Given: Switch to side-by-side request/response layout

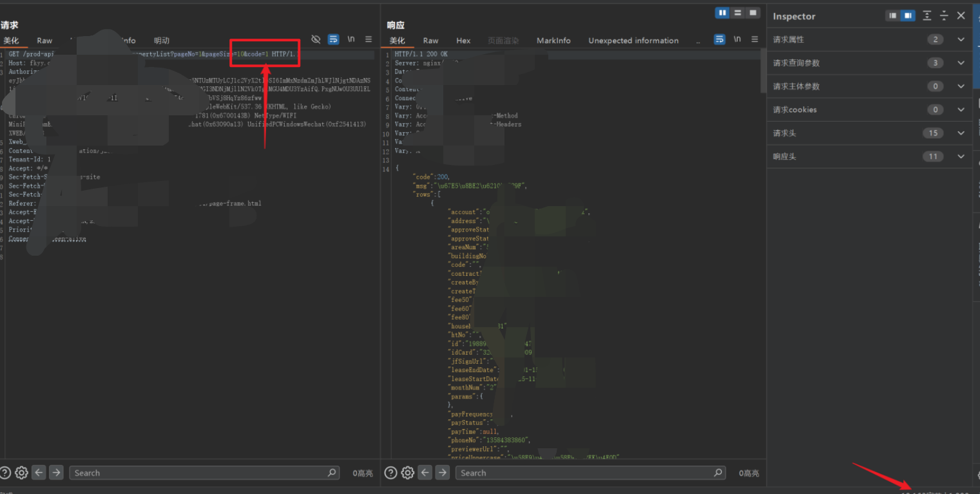Looking at the screenshot, I should pyautogui.click(x=722, y=13).
